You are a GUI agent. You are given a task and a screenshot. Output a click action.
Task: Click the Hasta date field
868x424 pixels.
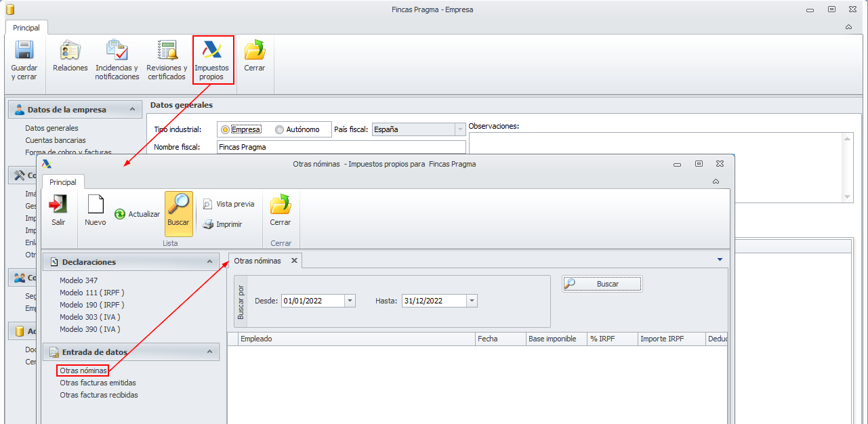click(434, 301)
